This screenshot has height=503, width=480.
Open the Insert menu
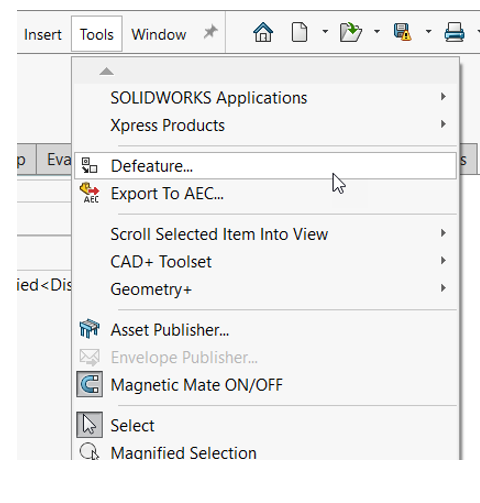point(43,34)
